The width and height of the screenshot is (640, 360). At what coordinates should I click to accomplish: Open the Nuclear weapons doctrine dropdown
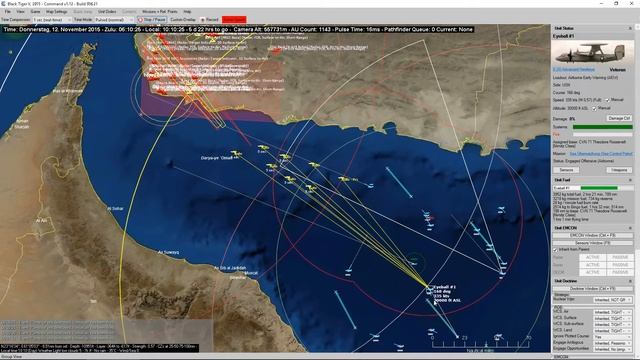tap(612, 300)
